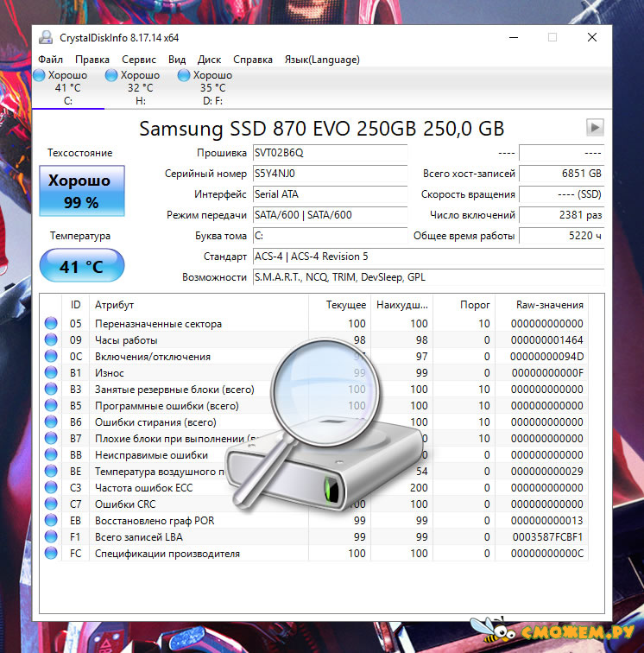Screen dimensions: 644x653
Task: Click status orb of Износ row
Action: point(51,373)
